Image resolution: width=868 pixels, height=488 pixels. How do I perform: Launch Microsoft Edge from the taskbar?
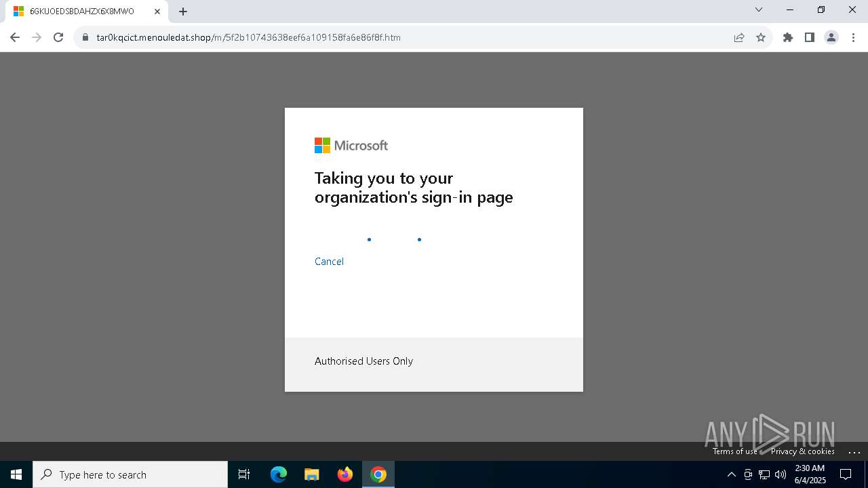click(x=279, y=474)
